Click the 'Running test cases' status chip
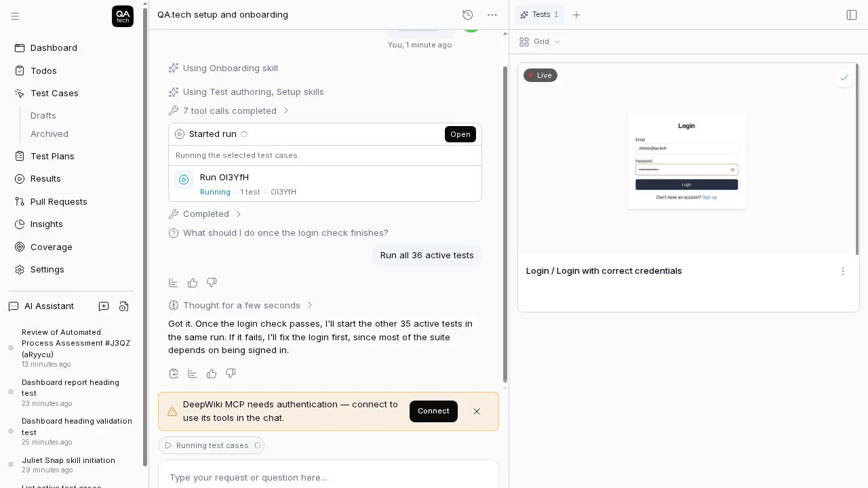 211,445
